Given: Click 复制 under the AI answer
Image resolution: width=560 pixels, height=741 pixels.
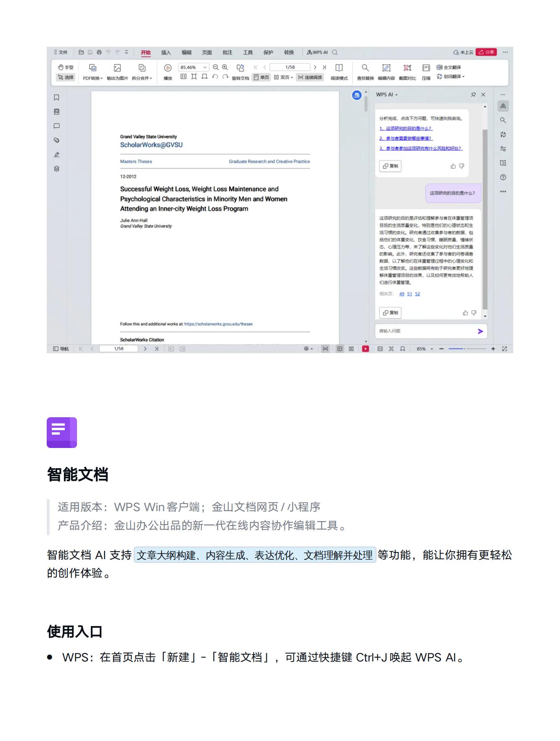Looking at the screenshot, I should click(x=390, y=313).
